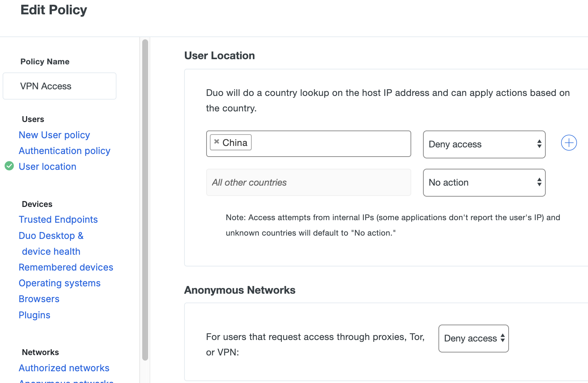588x383 pixels.
Task: Select User location in sidebar
Action: pyautogui.click(x=47, y=167)
